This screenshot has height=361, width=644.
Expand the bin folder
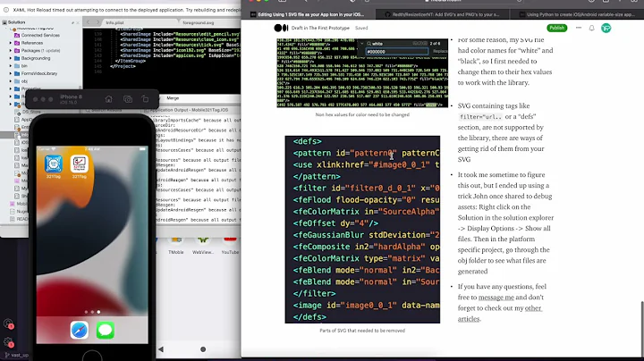[11, 65]
